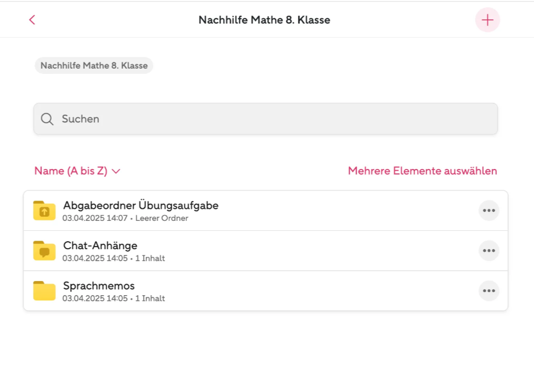This screenshot has width=534, height=392.
Task: Open the Chat-Anhänge folder entry
Action: (265, 251)
